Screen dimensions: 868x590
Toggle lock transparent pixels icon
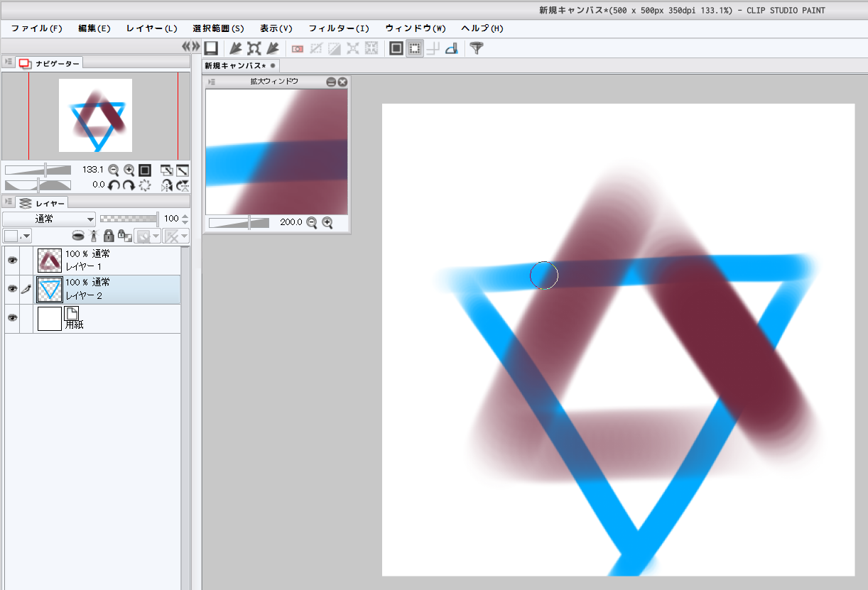pos(124,236)
